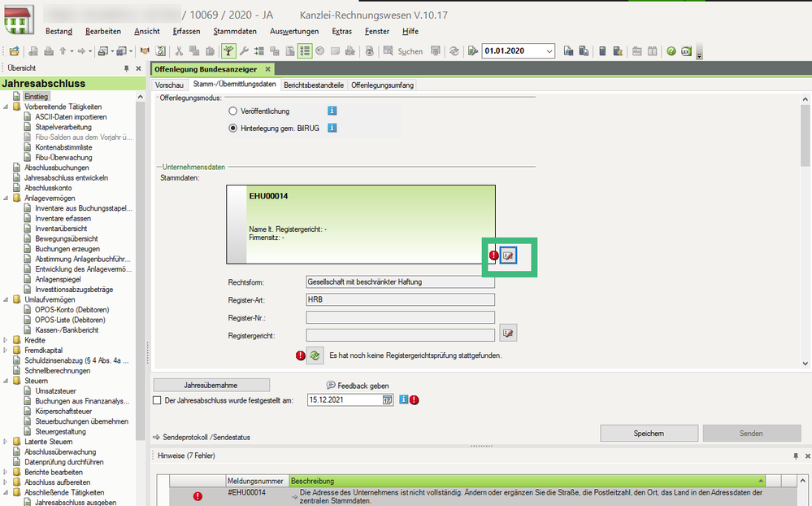Select the Veröffentlichung radio button

233,111
